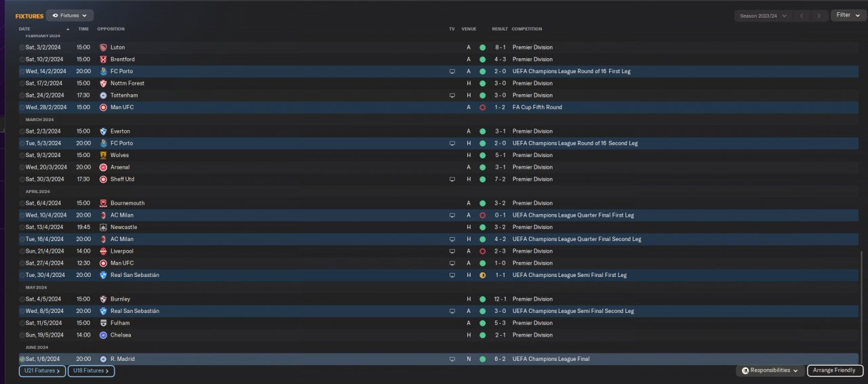This screenshot has height=384, width=868.
Task: Expand the Filter dropdown
Action: [848, 15]
